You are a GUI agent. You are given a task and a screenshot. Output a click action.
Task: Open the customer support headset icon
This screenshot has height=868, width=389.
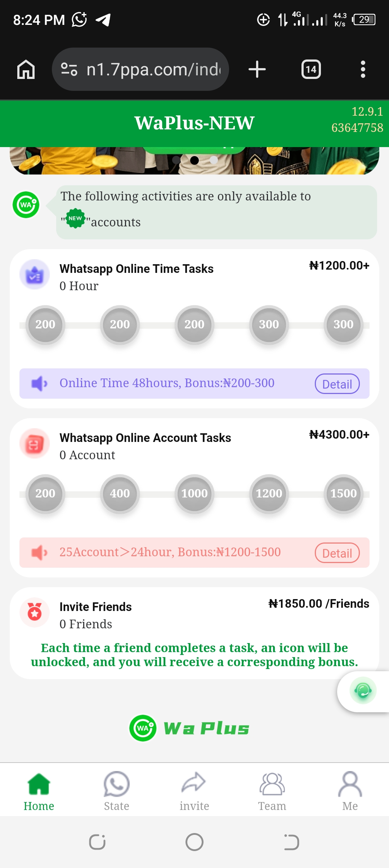(x=363, y=691)
